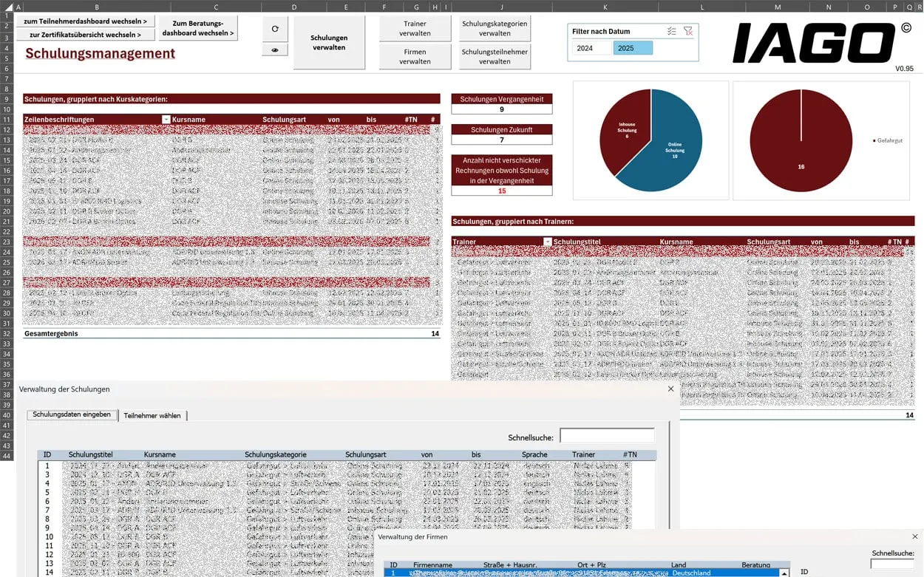The width and height of the screenshot is (924, 577).
Task: Click the Schulungen Vergangenheit value 9
Action: coord(502,109)
